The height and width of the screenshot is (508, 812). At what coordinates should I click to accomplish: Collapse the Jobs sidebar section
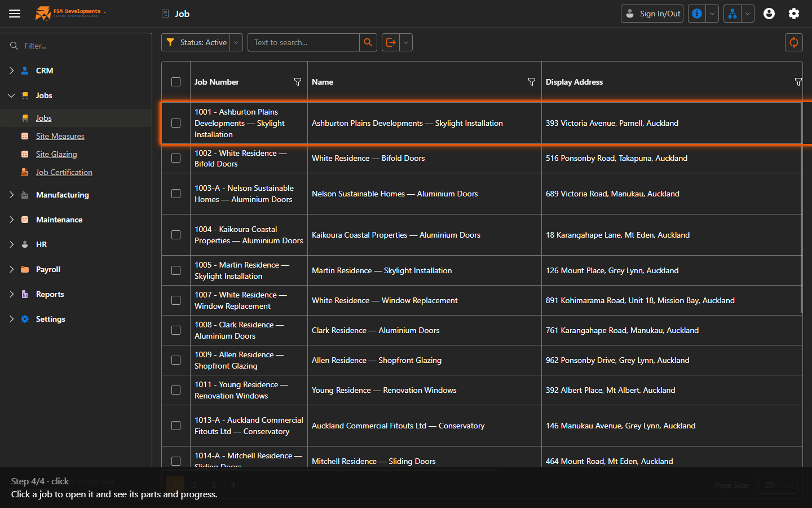[x=12, y=95]
